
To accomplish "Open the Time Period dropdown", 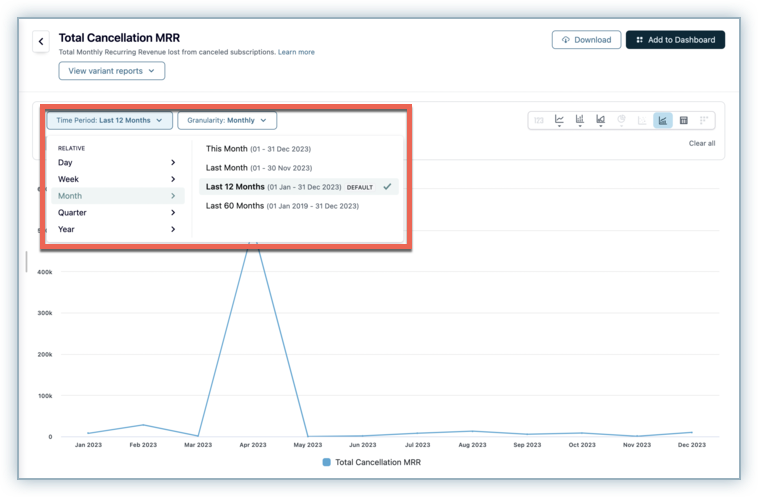I will (x=109, y=120).
